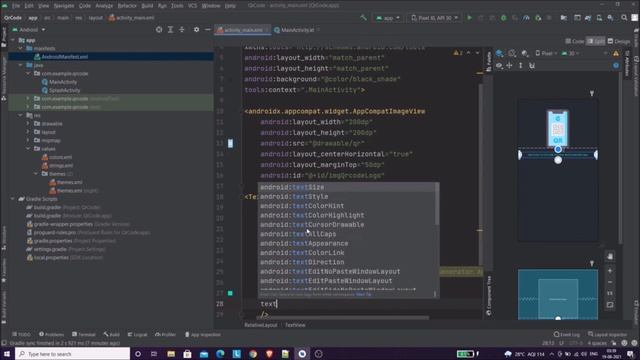Screen dimensions: 640x360
Task: Open API 30 version dropdown in design toolbar
Action: pyautogui.click(x=570, y=53)
